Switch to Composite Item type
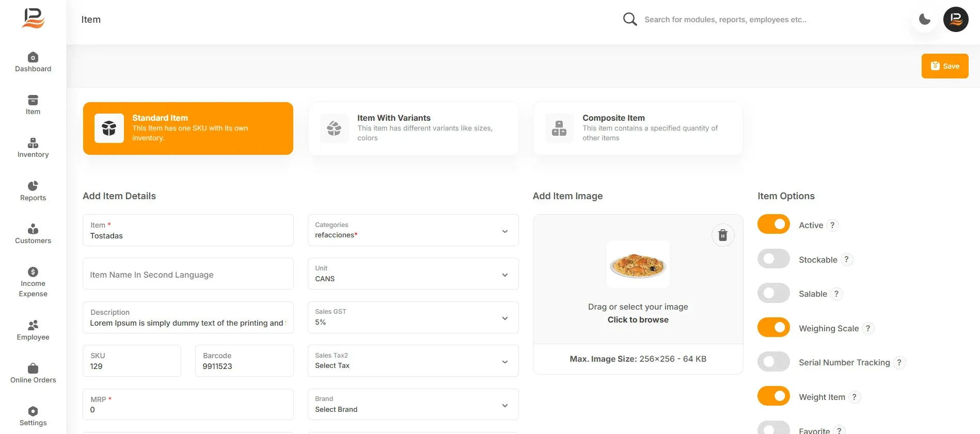980x434 pixels. [638, 128]
